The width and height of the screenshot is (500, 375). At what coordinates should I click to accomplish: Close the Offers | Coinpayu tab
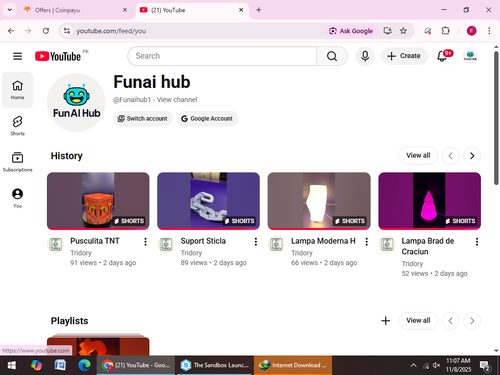tap(125, 10)
